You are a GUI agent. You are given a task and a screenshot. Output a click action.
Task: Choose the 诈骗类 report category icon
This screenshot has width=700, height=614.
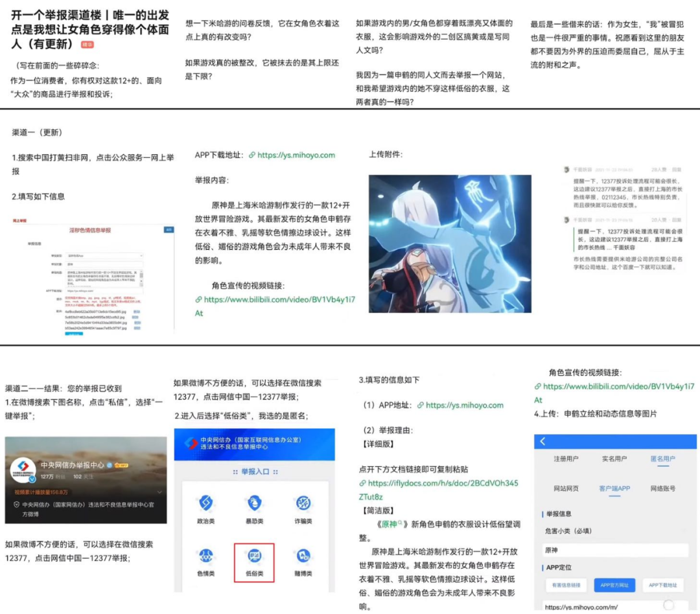[x=303, y=503]
